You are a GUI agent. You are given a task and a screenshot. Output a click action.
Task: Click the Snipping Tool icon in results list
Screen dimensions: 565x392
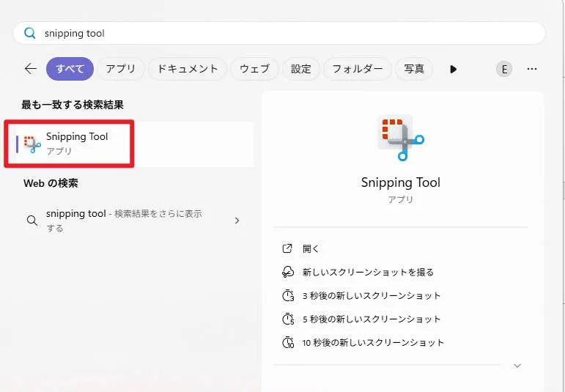32,144
